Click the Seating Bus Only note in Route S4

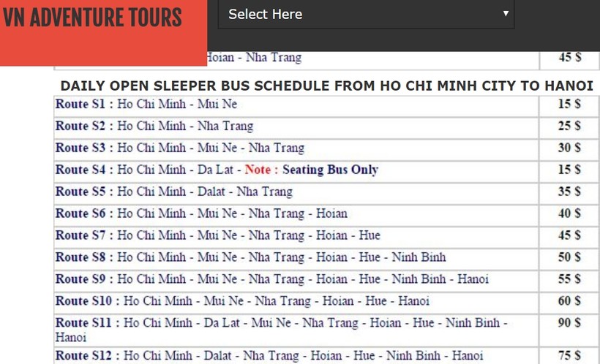(330, 170)
